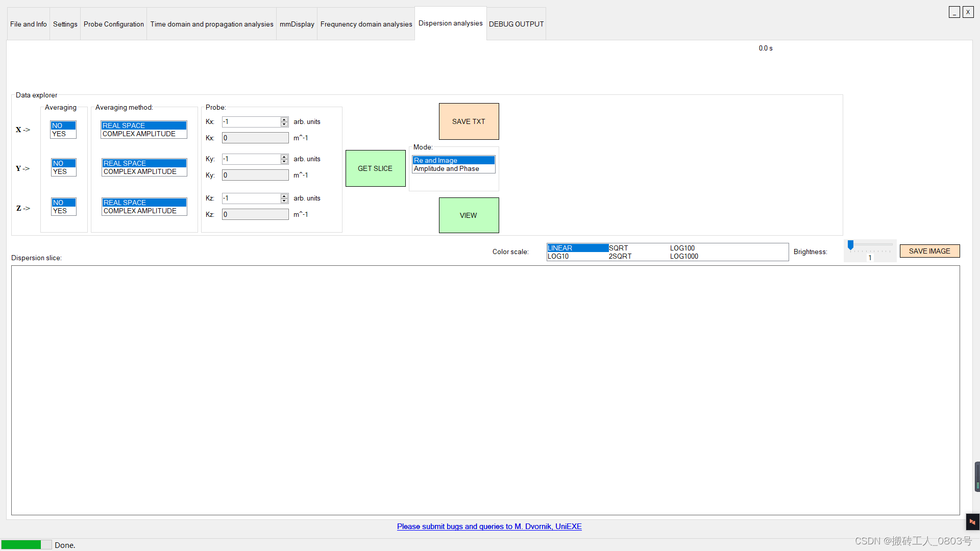Select Re and Image mode
The image size is (980, 551).
[x=454, y=160]
